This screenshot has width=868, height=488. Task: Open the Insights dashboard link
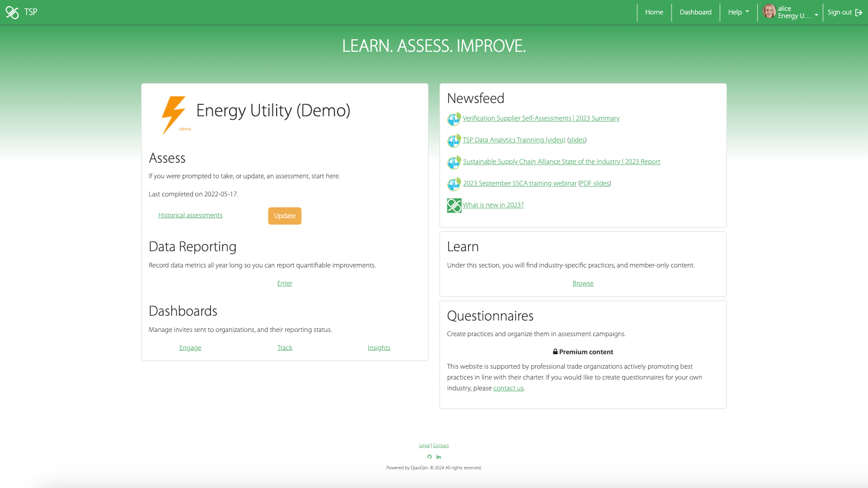coord(379,348)
